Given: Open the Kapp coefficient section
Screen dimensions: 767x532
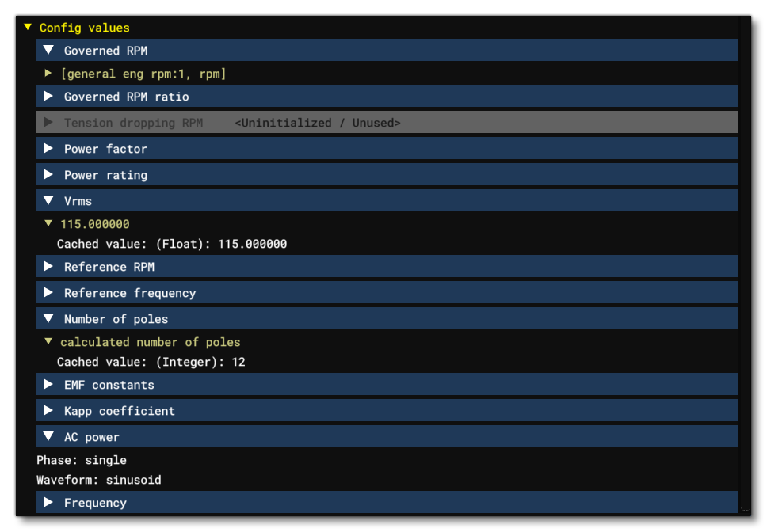Looking at the screenshot, I should [x=48, y=411].
